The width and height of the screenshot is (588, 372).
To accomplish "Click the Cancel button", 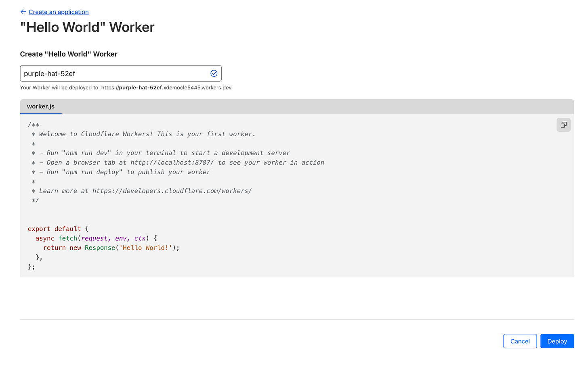I will (x=520, y=341).
